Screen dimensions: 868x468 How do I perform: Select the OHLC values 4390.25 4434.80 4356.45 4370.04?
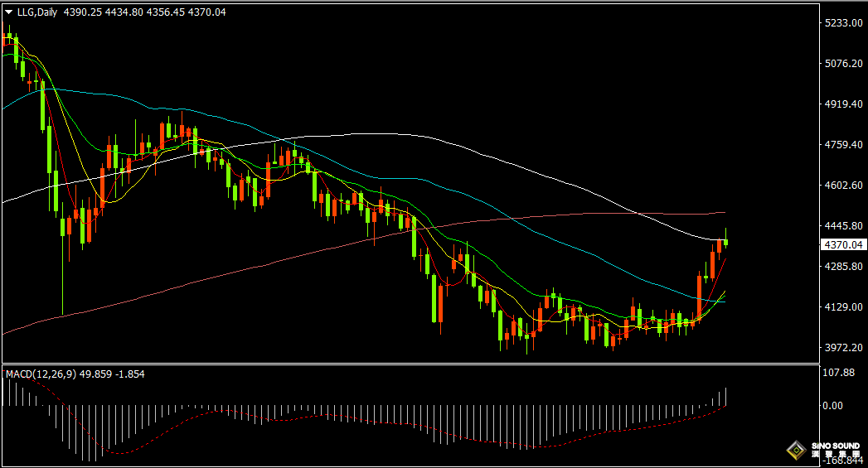click(x=144, y=12)
